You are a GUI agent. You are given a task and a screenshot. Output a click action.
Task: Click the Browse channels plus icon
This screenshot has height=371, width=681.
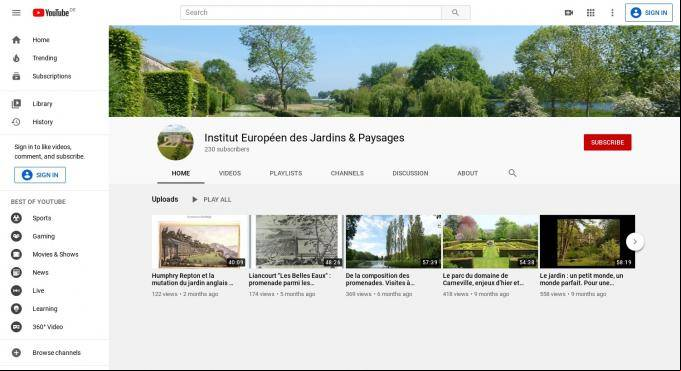(16, 353)
